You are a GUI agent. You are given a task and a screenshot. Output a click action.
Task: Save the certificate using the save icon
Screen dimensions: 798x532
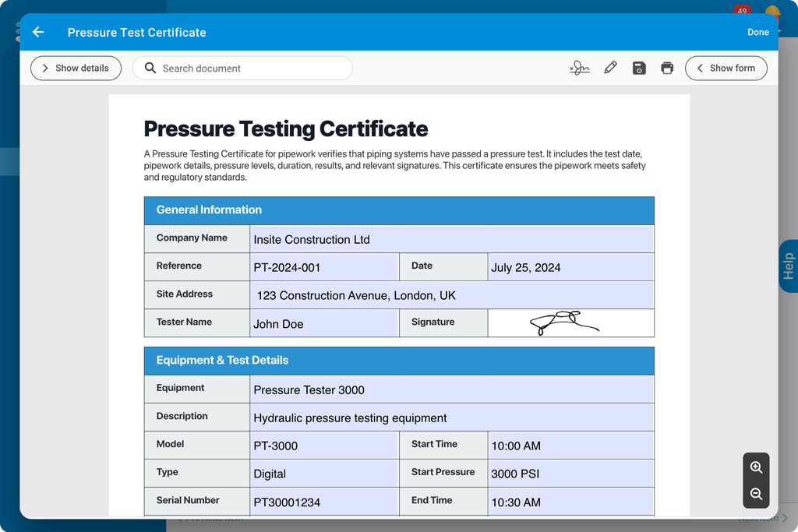point(639,68)
